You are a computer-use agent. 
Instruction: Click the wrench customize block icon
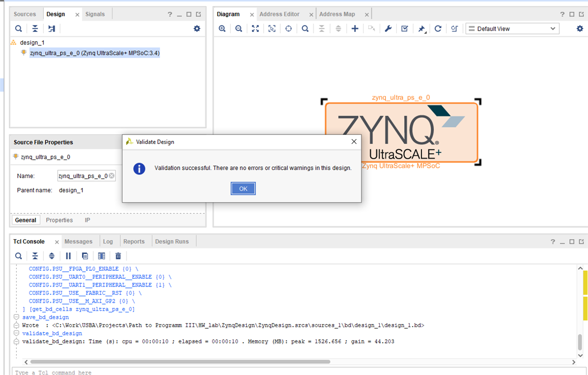pyautogui.click(x=388, y=29)
